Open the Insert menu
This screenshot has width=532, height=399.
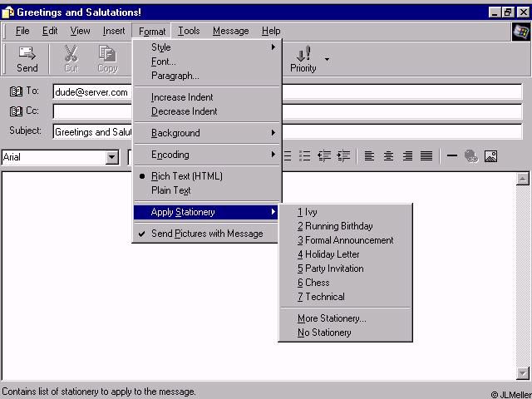tap(114, 31)
